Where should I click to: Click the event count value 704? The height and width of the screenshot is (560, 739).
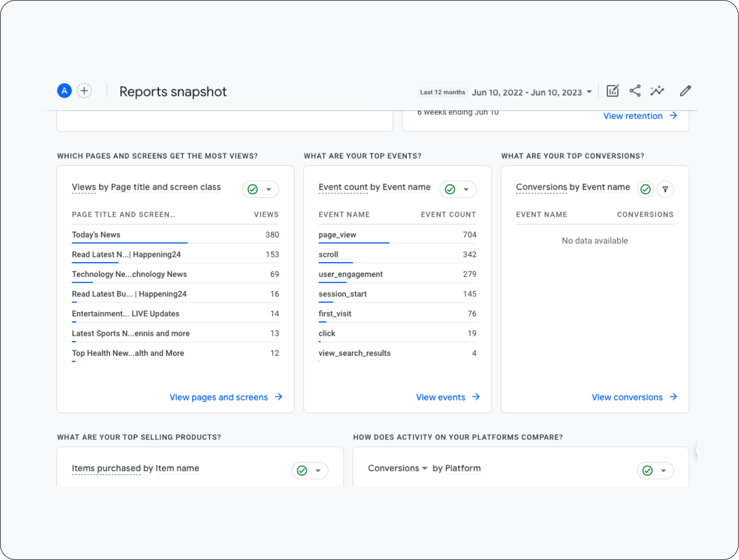470,235
